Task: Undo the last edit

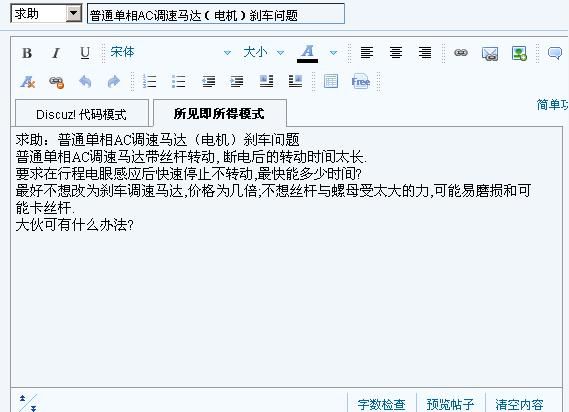Action: coord(85,82)
